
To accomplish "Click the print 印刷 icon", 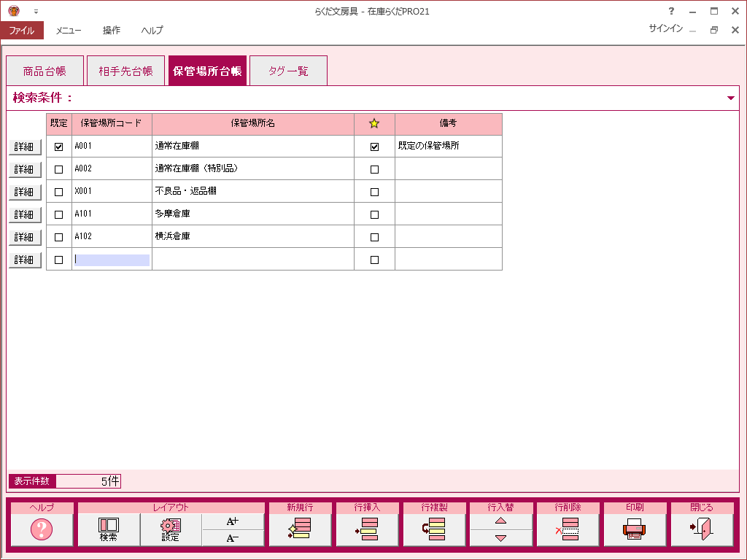I will (x=634, y=529).
